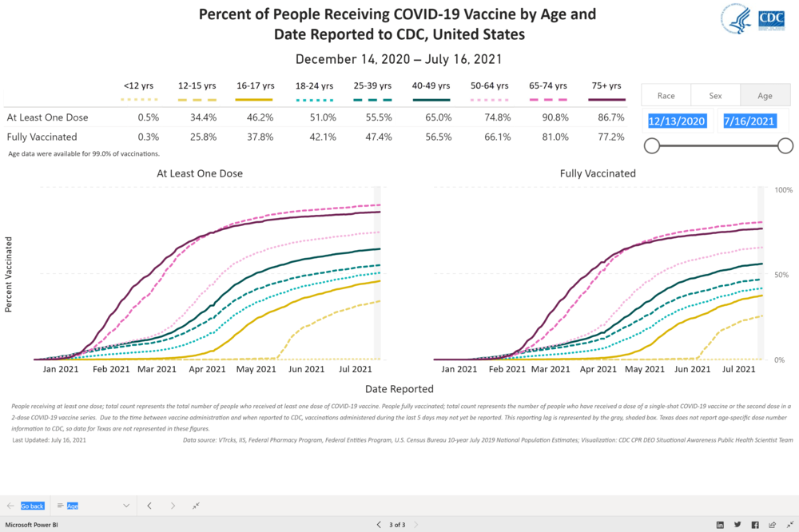
Task: Go to the previous page in the toolbar
Action: pyautogui.click(x=149, y=506)
